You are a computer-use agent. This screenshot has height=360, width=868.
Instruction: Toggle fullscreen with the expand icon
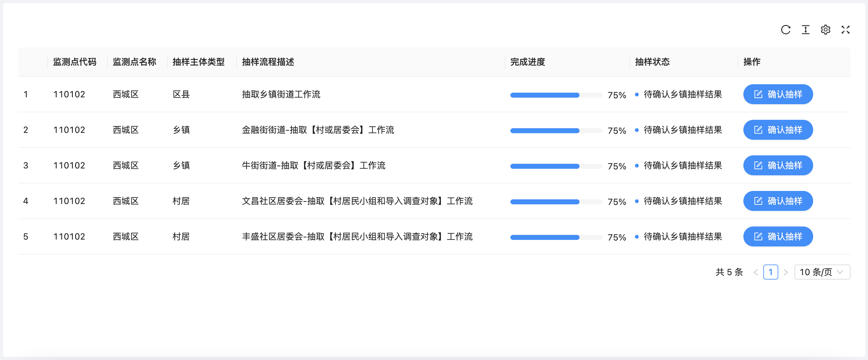(x=845, y=30)
